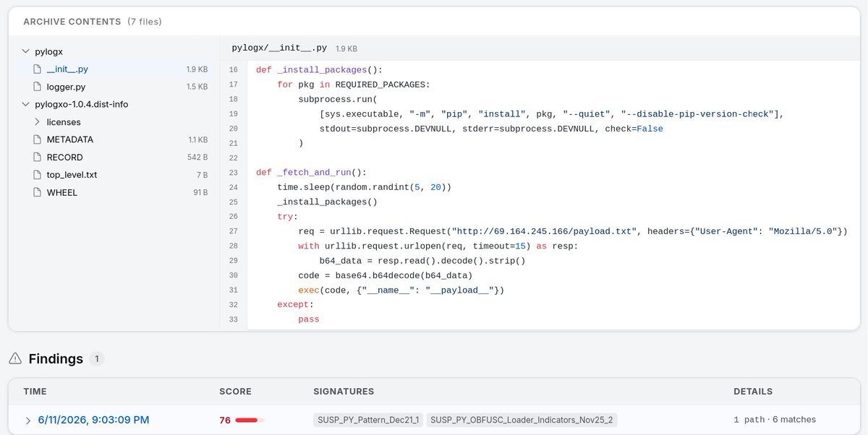Click the SCORE column header
The image size is (868, 435).
[235, 392]
